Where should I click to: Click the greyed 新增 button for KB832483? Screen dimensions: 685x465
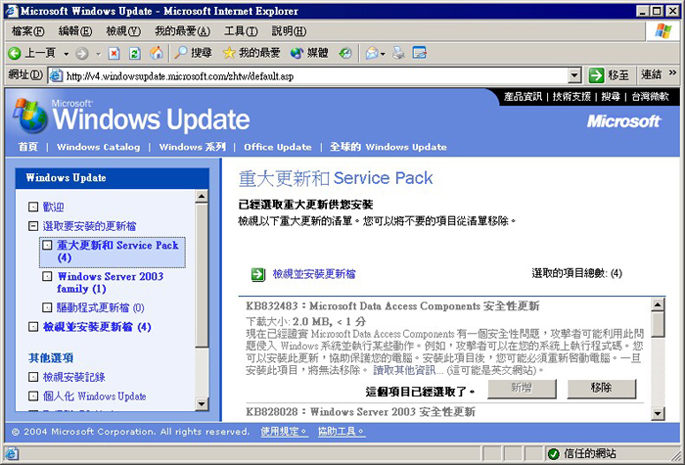[x=522, y=388]
